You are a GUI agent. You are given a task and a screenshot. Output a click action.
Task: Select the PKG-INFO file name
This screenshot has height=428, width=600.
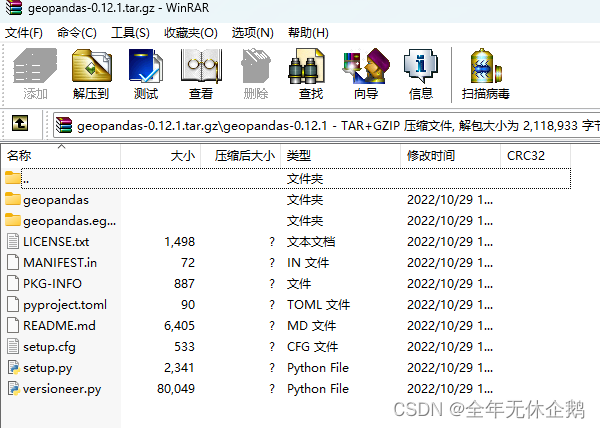pos(52,284)
